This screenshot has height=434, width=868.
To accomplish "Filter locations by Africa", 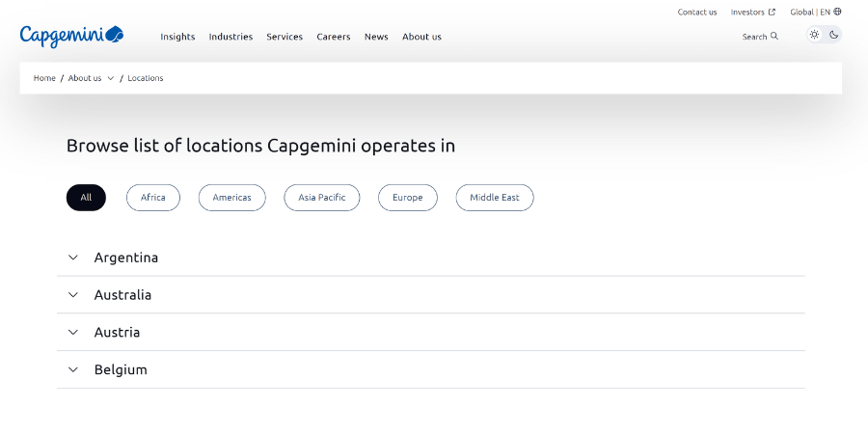I will click(x=153, y=198).
